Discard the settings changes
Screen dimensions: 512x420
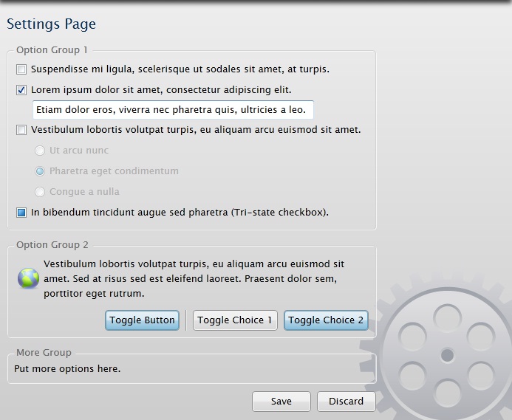tap(346, 402)
